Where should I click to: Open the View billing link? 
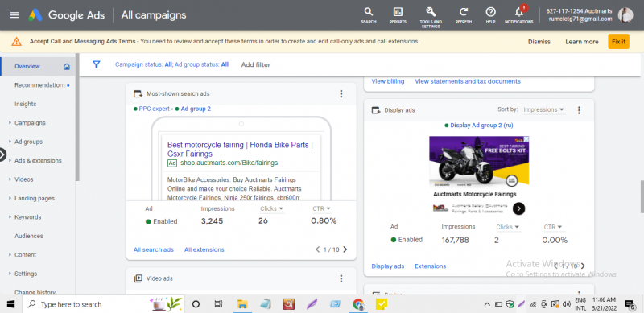[388, 81]
